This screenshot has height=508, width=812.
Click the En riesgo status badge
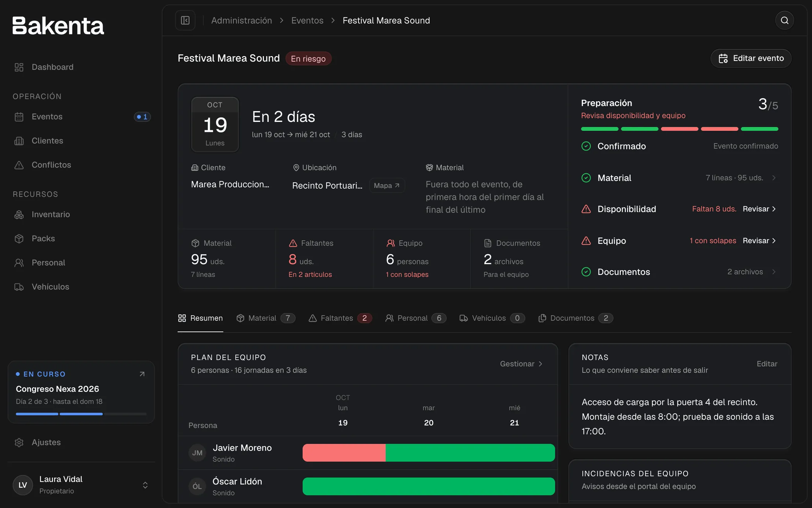[x=308, y=59]
